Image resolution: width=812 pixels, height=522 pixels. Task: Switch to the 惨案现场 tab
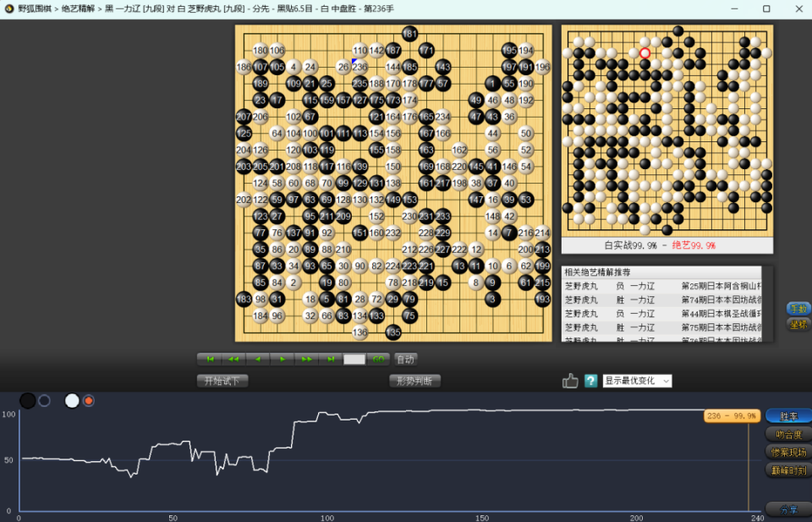point(788,453)
